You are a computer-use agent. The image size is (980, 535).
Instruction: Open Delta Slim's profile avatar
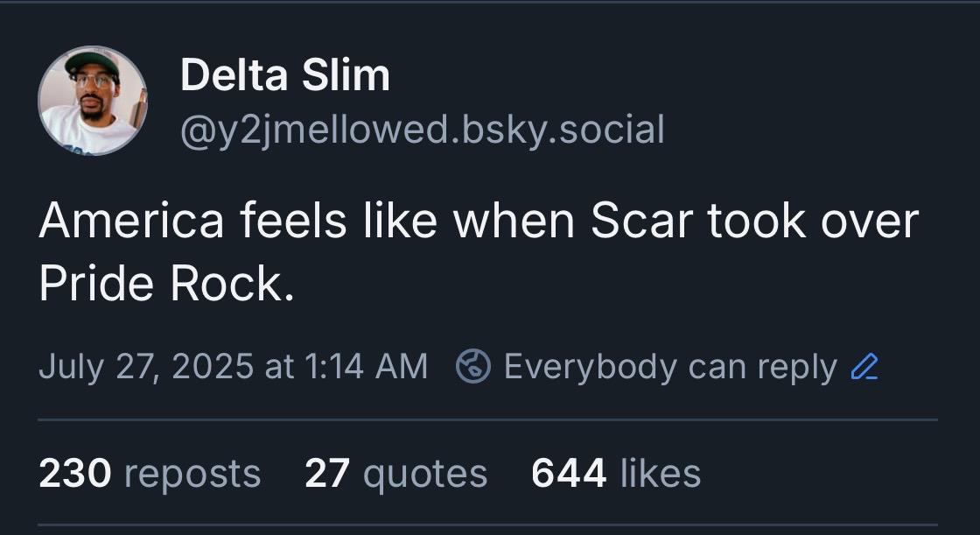[x=93, y=101]
